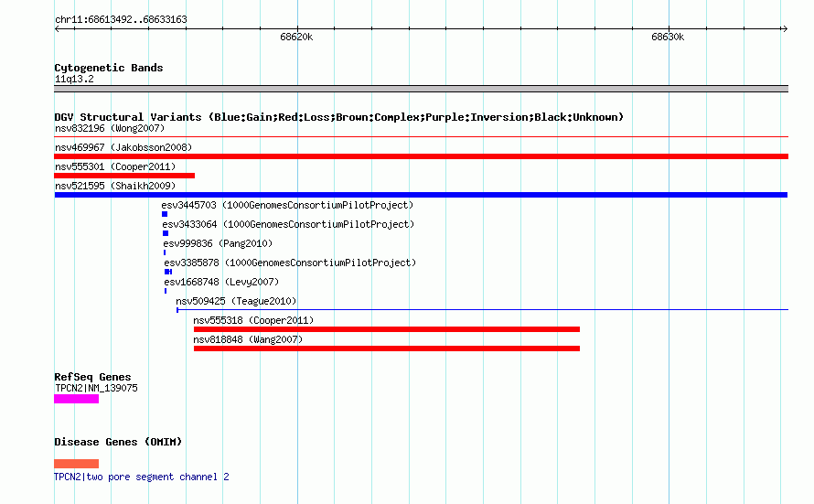Click the 11q13.2 band label
Screen dimensions: 814x504
click(x=74, y=79)
